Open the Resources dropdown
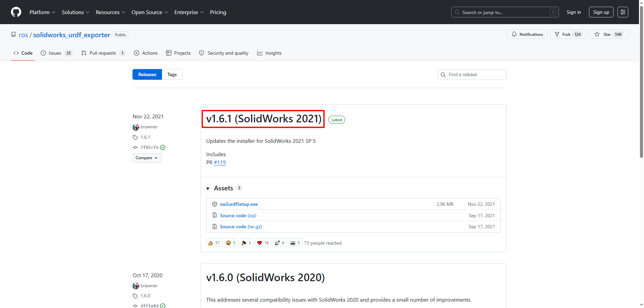 (110, 12)
